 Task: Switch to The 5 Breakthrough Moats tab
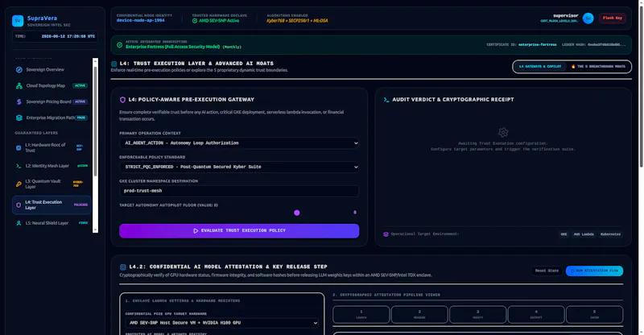pos(599,67)
